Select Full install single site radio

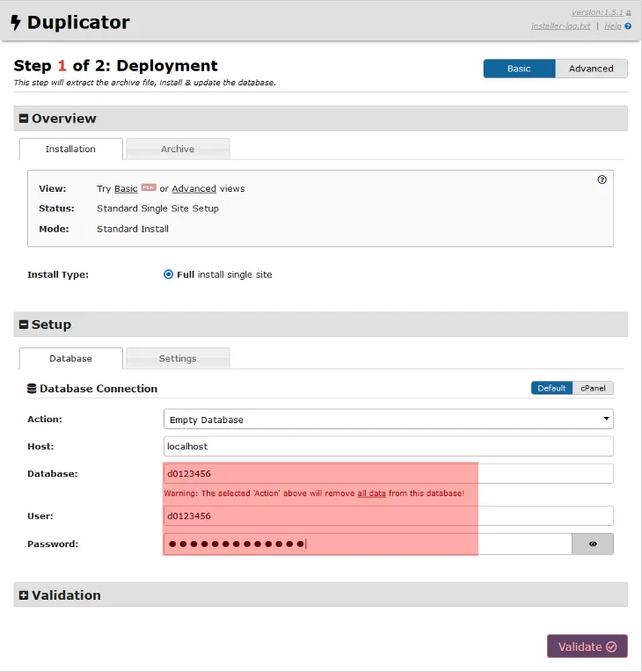[x=169, y=274]
